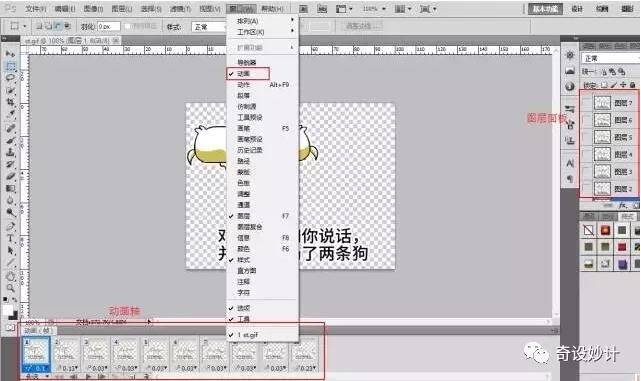Open the 样式 style dropdown in options bar
Viewport: 641px width, 381px height.
208,27
